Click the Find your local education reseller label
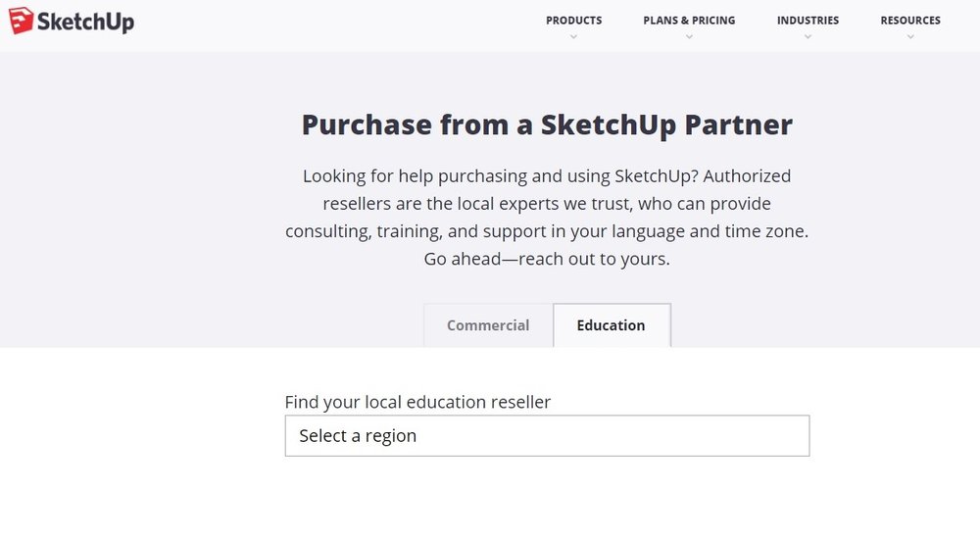This screenshot has width=980, height=541. click(x=417, y=402)
